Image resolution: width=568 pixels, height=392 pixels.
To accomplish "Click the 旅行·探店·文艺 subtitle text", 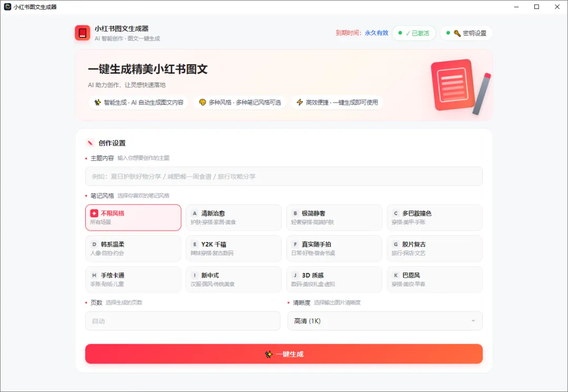I will pos(409,253).
